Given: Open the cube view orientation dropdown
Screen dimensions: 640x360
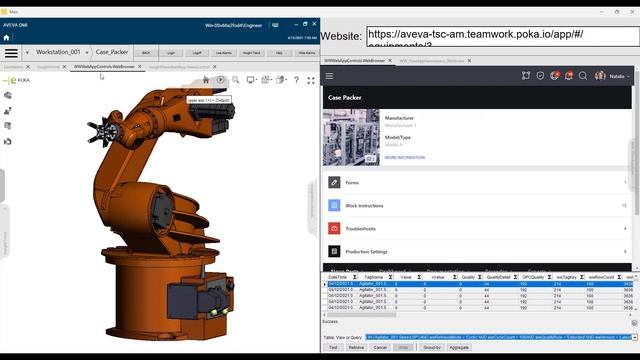Looking at the screenshot, I should click(281, 80).
